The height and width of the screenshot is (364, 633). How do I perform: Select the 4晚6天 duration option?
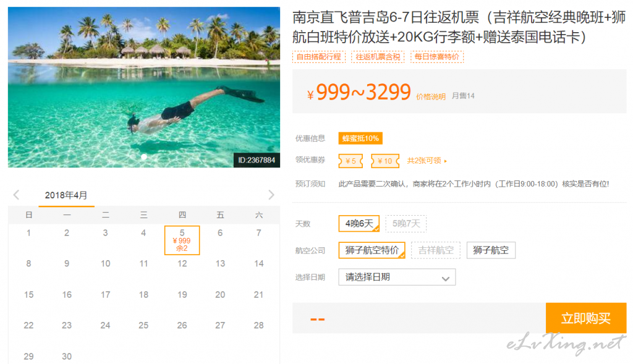coord(359,224)
